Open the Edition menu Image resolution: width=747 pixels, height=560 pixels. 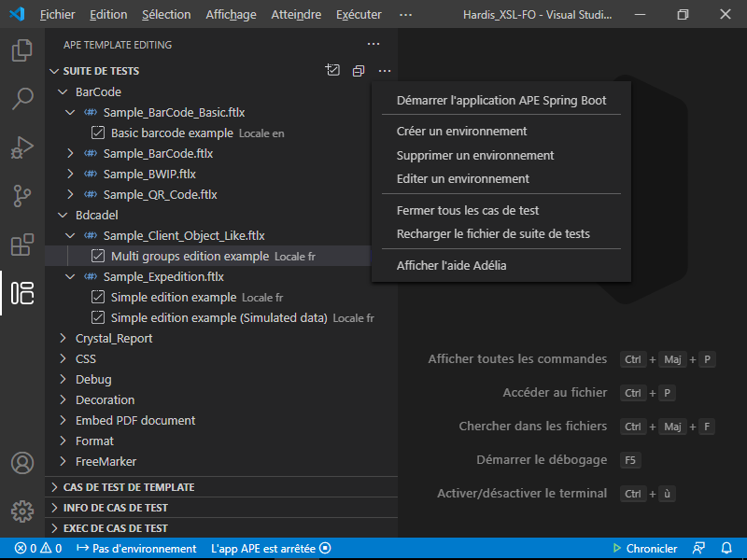coord(108,15)
